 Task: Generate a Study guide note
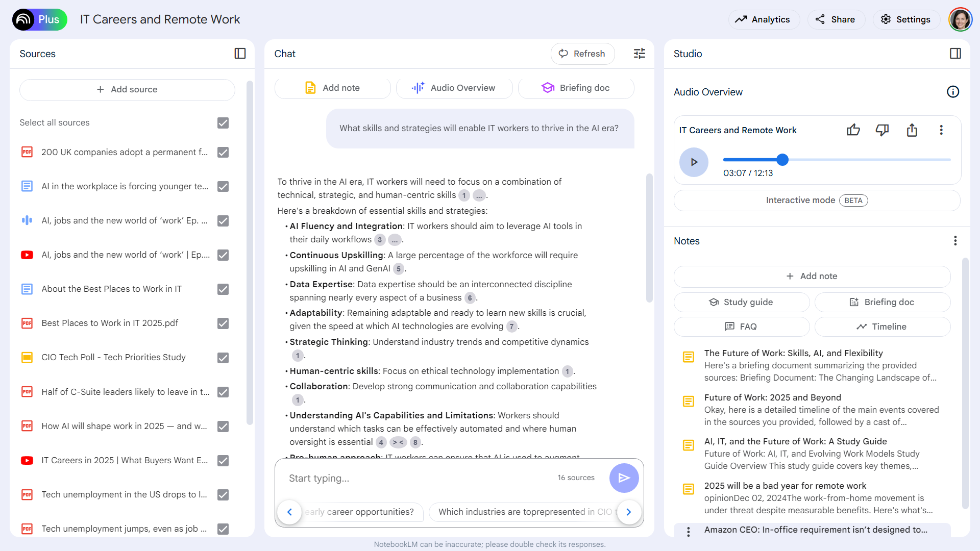[741, 302]
